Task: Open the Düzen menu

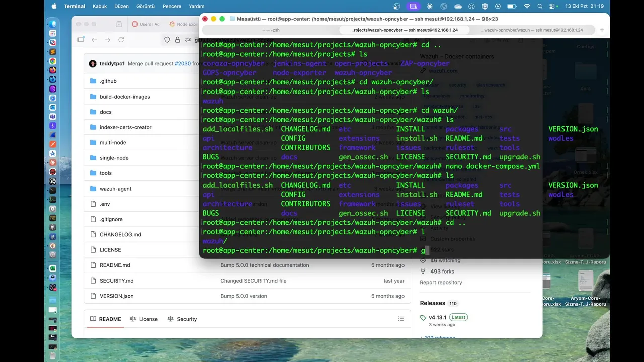Action: click(x=121, y=6)
